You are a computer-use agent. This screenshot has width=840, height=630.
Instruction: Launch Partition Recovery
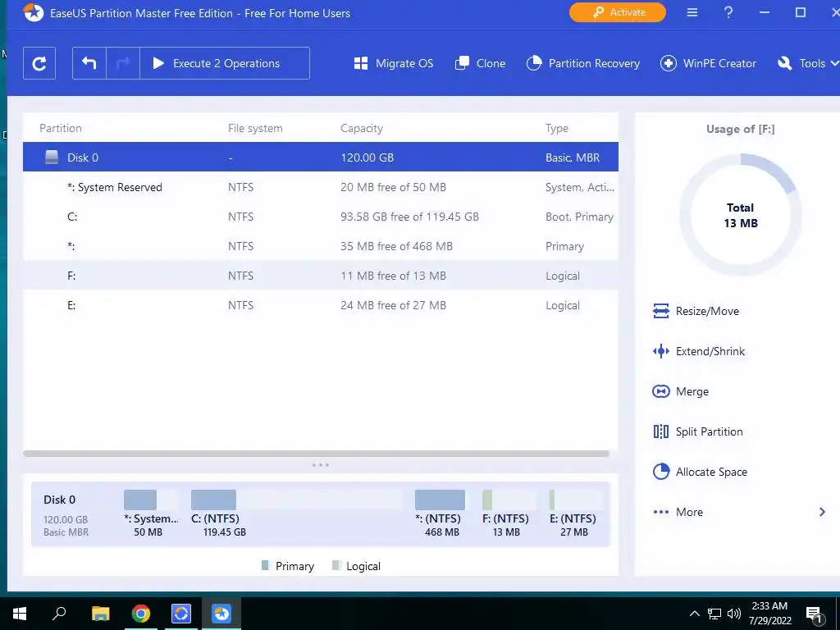click(x=583, y=63)
